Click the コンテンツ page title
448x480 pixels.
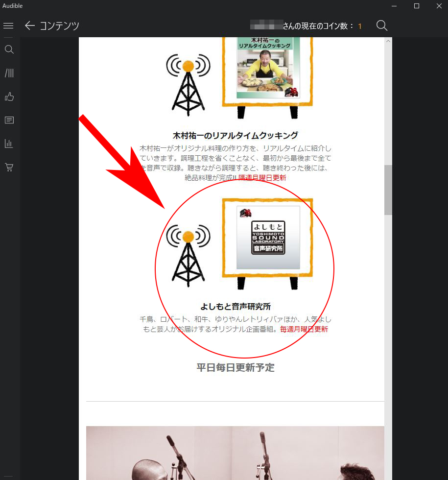[59, 26]
